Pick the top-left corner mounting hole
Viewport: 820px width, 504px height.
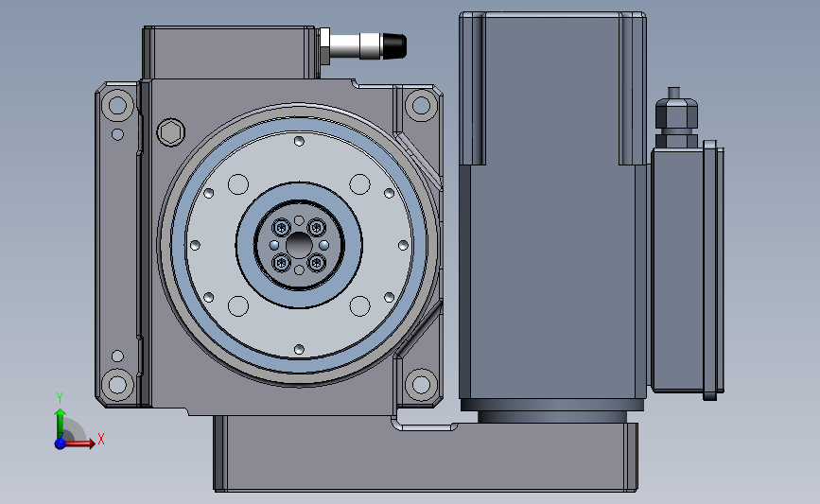[117, 105]
